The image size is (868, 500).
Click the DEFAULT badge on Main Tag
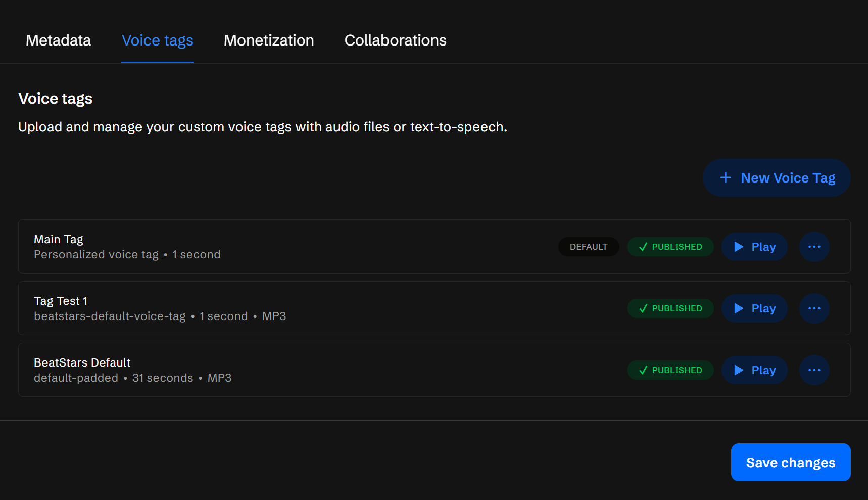[x=589, y=247]
